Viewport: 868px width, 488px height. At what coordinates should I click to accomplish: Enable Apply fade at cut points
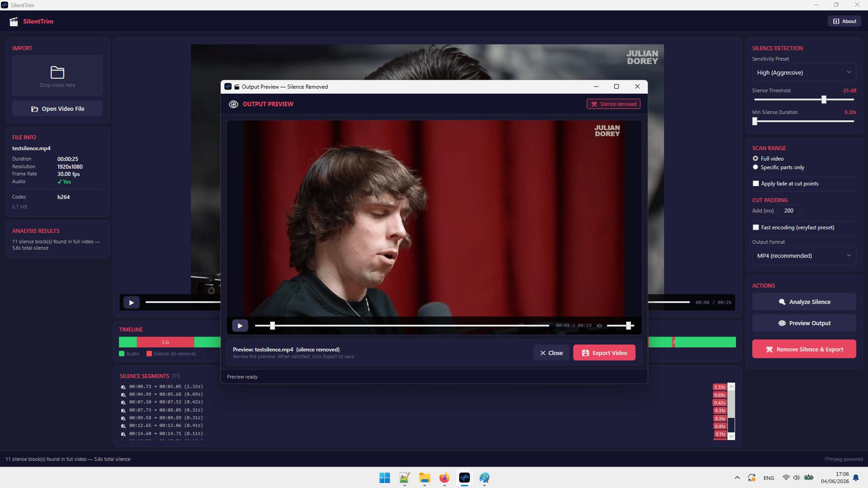click(x=756, y=184)
